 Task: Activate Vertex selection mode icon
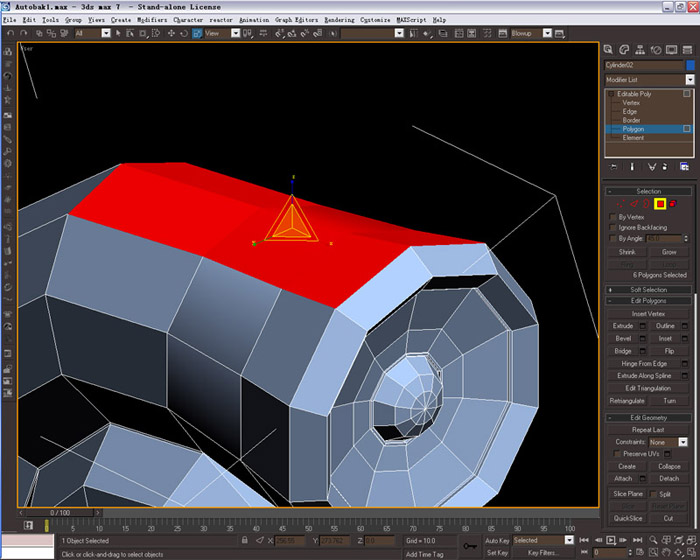621,204
